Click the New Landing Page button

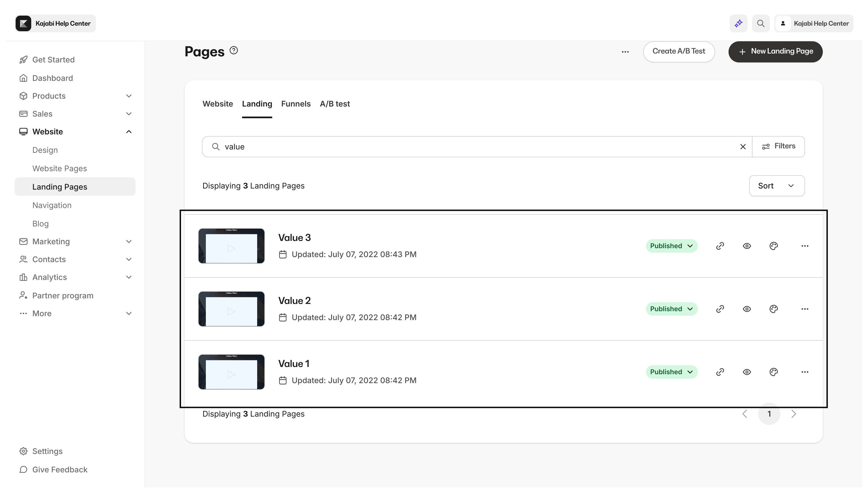[x=775, y=52]
